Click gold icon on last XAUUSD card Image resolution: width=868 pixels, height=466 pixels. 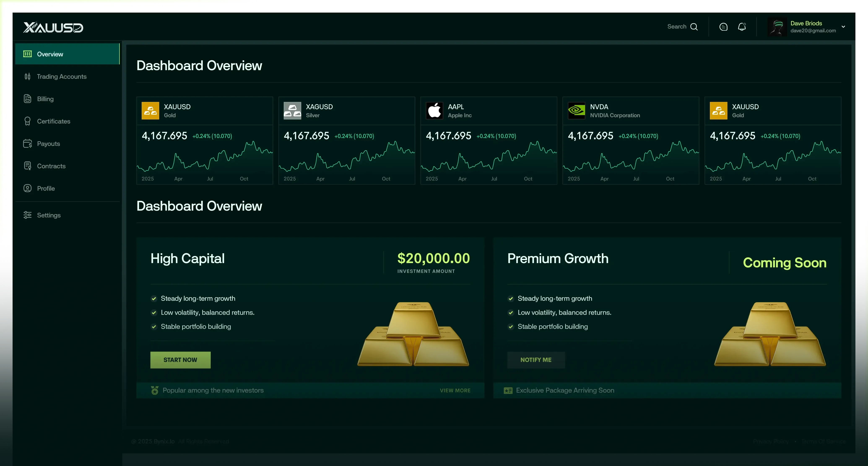click(719, 110)
